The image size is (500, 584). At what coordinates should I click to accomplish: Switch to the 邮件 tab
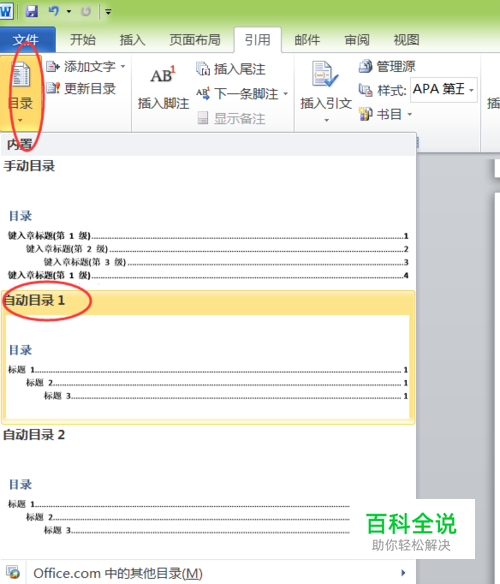[x=307, y=40]
